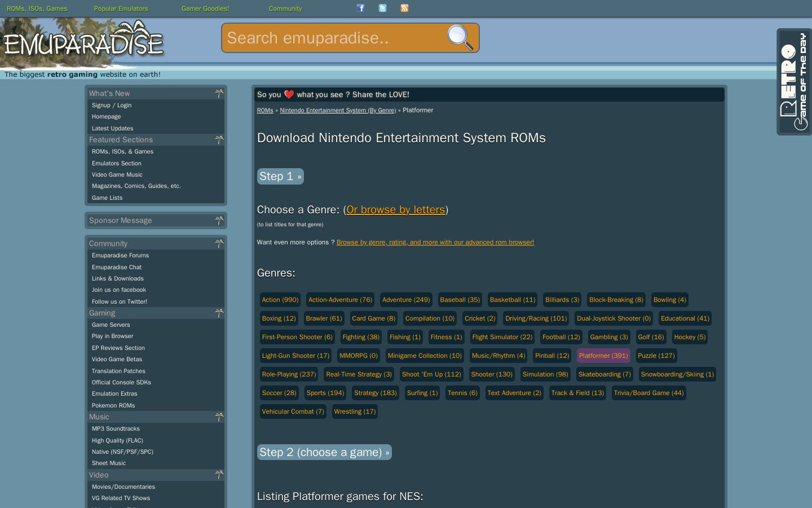Image resolution: width=812 pixels, height=508 pixels.
Task: Select the Driving/Racing (101) genre
Action: pyautogui.click(x=536, y=318)
